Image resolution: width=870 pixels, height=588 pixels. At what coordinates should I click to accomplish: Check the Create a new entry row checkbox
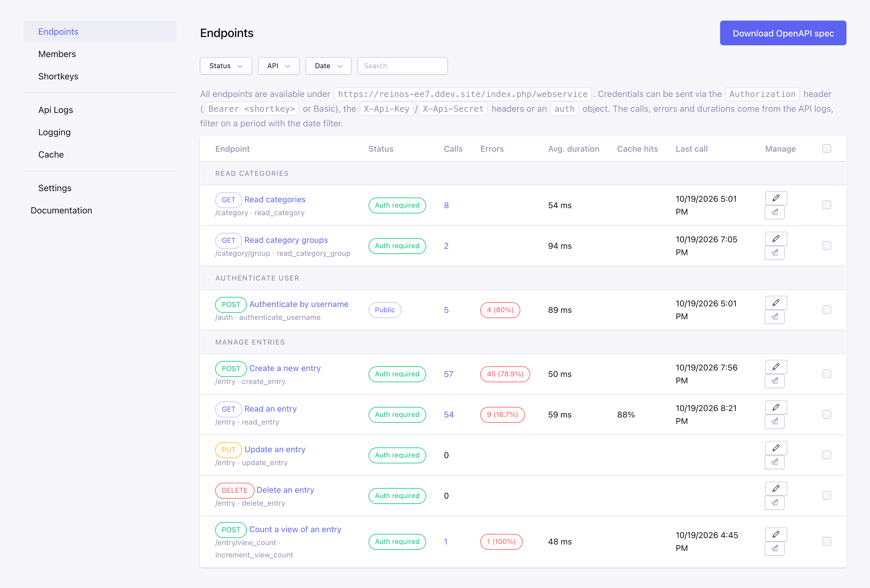(x=826, y=374)
